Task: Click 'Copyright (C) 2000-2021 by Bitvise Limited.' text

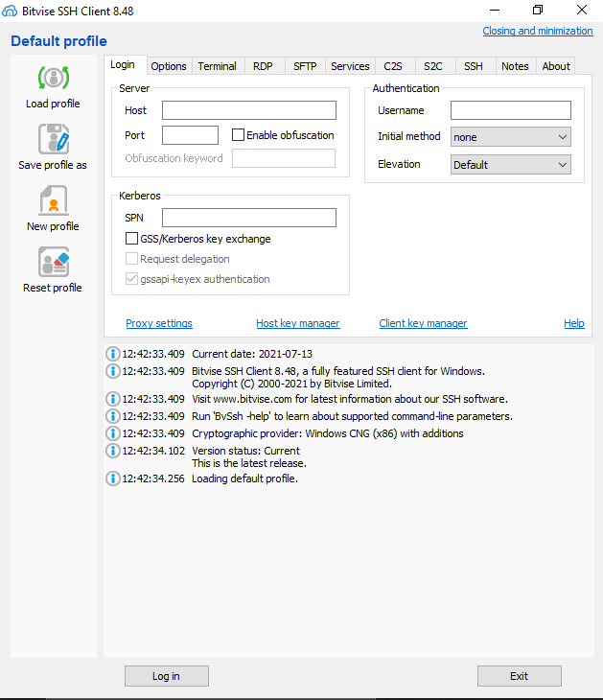Action: point(291,384)
